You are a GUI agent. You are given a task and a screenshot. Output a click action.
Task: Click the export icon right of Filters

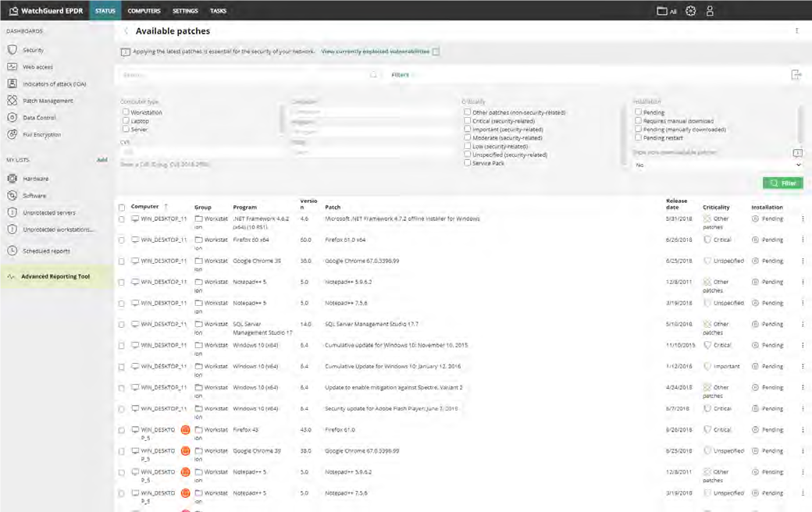[x=796, y=75]
